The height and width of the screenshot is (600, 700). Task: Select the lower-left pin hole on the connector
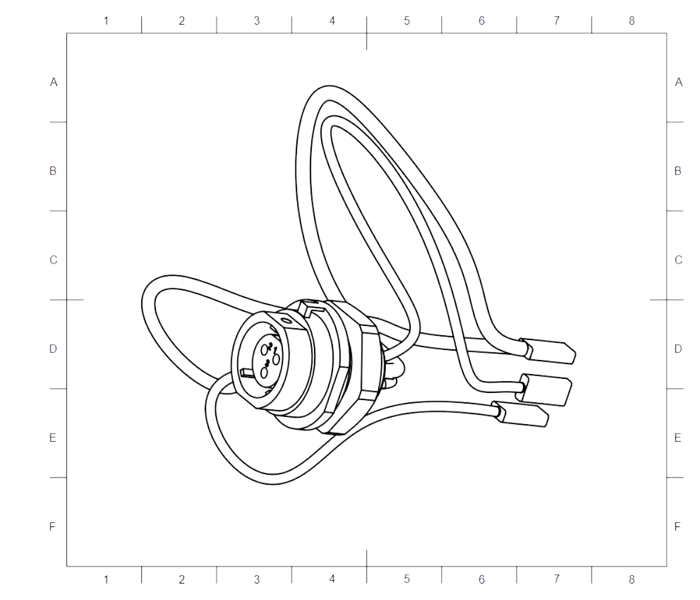pyautogui.click(x=264, y=373)
